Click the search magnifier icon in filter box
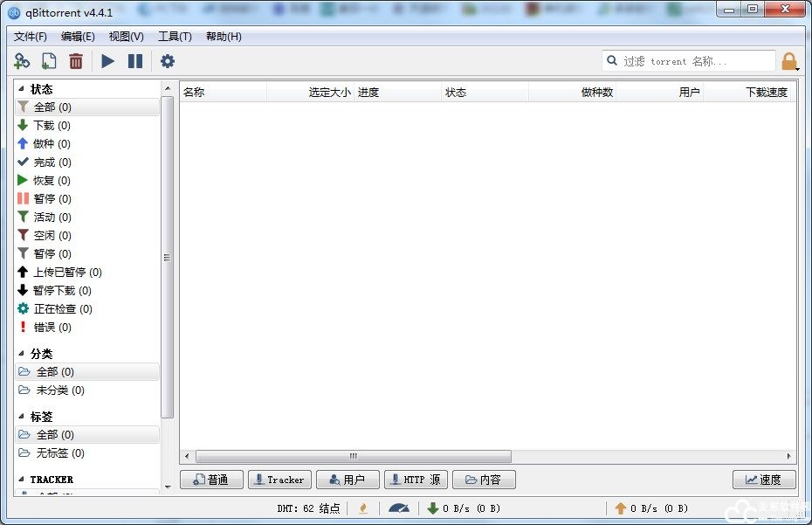Viewport: 812px width, 525px height. tap(612, 60)
